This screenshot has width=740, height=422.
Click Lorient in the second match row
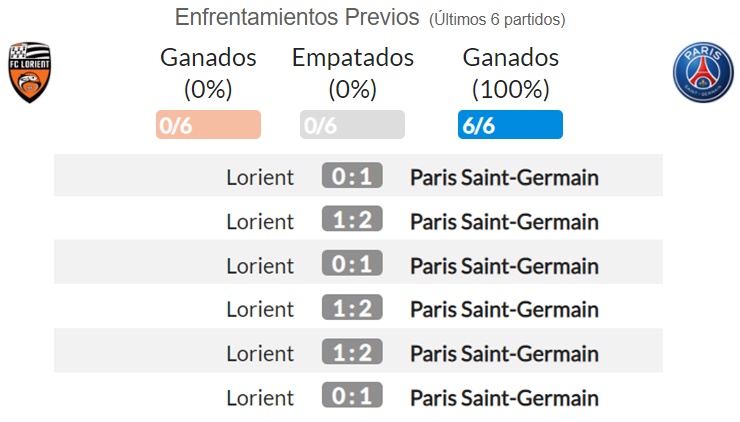pos(260,222)
